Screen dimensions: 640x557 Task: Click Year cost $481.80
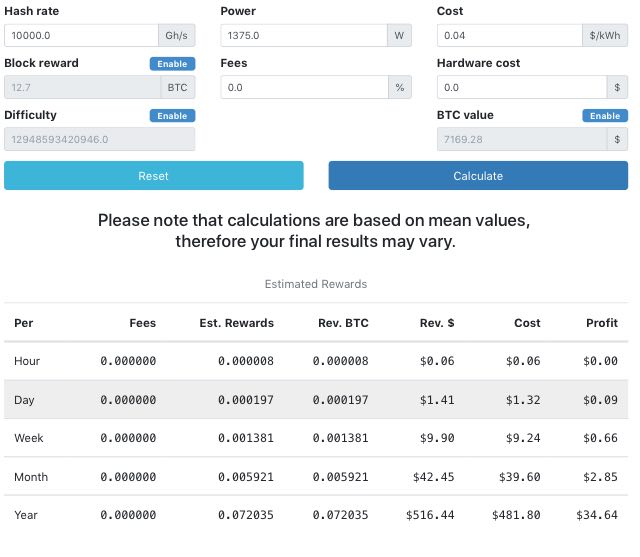pos(516,515)
